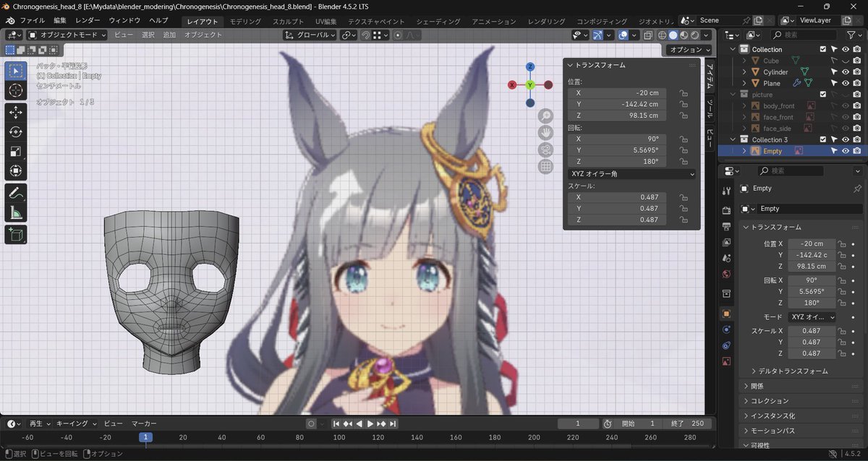The width and height of the screenshot is (868, 461).
Task: Open the Options dropdown in viewport
Action: [x=689, y=50]
